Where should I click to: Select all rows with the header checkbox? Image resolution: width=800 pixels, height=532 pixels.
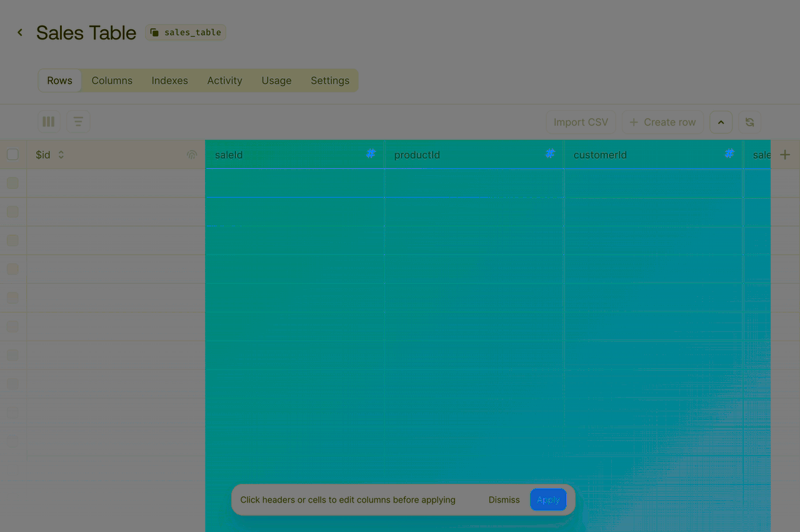pyautogui.click(x=12, y=154)
